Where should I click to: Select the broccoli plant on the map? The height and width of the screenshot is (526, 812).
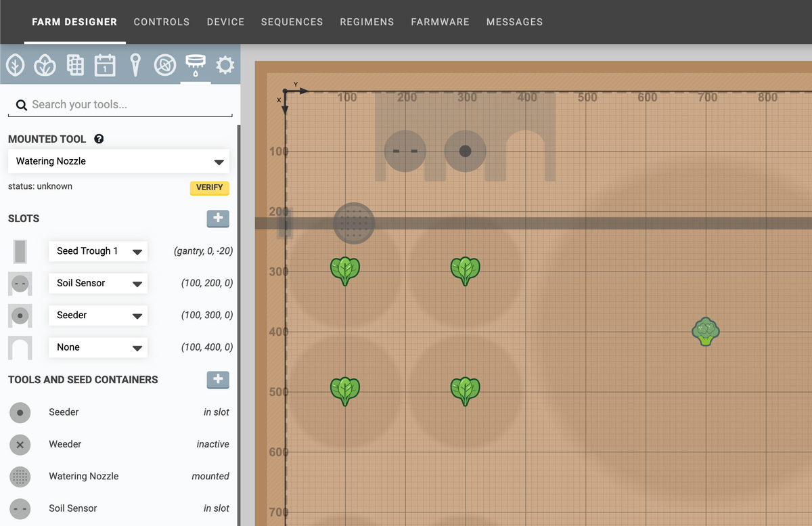click(x=706, y=332)
